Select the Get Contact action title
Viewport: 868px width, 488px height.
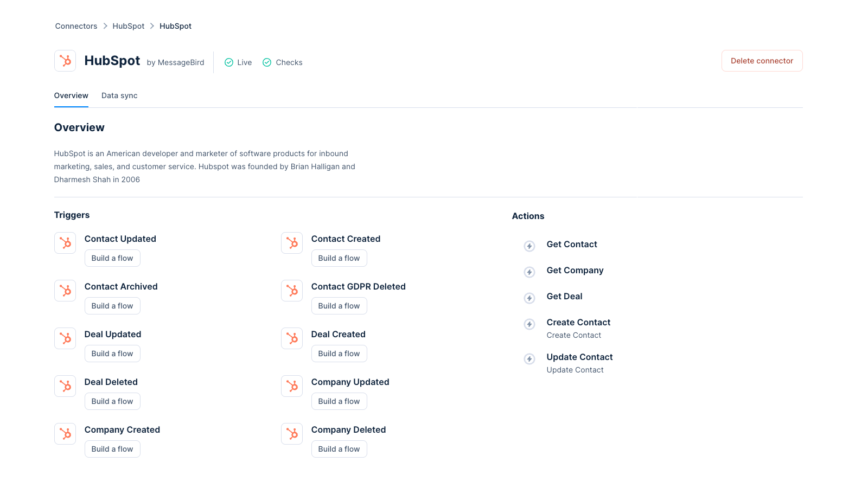572,245
